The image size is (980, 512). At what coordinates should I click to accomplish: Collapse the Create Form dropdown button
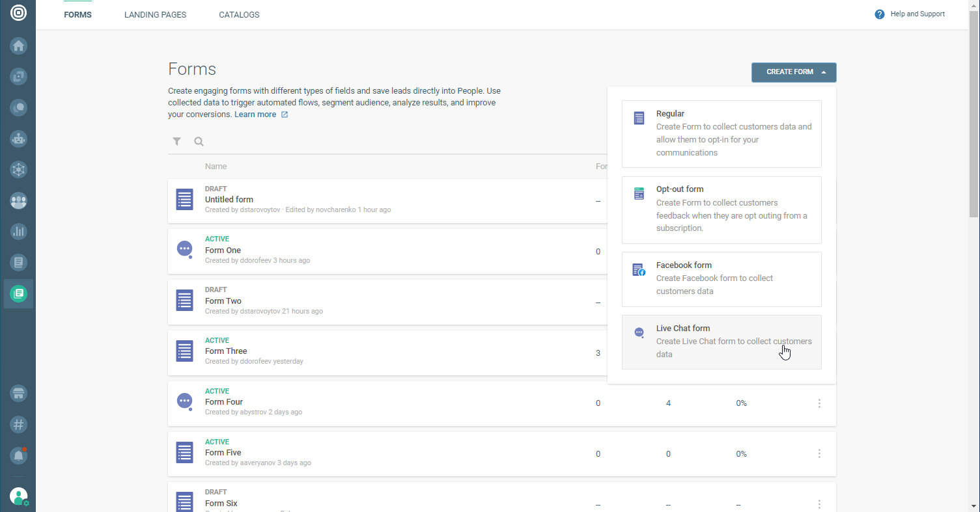[x=793, y=72]
